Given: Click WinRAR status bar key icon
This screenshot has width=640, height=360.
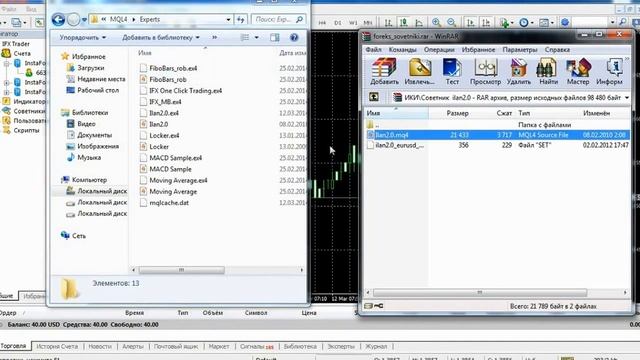Looking at the screenshot, I should (378, 306).
